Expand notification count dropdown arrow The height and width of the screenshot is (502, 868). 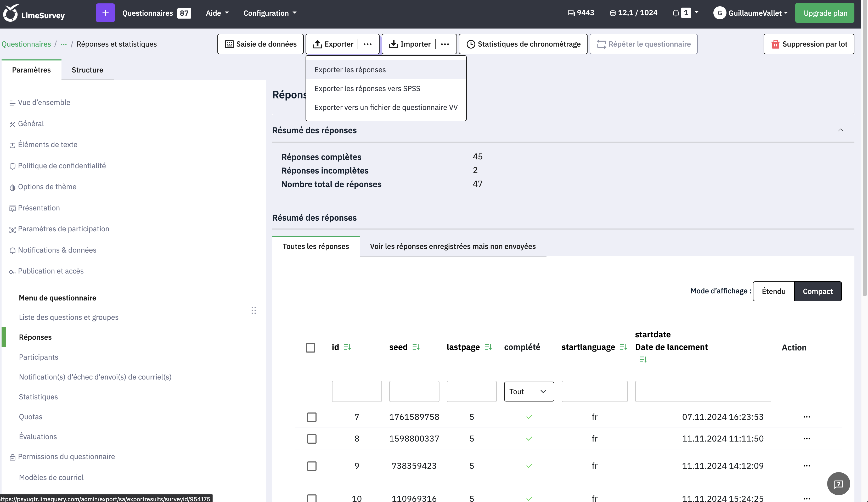(x=696, y=12)
